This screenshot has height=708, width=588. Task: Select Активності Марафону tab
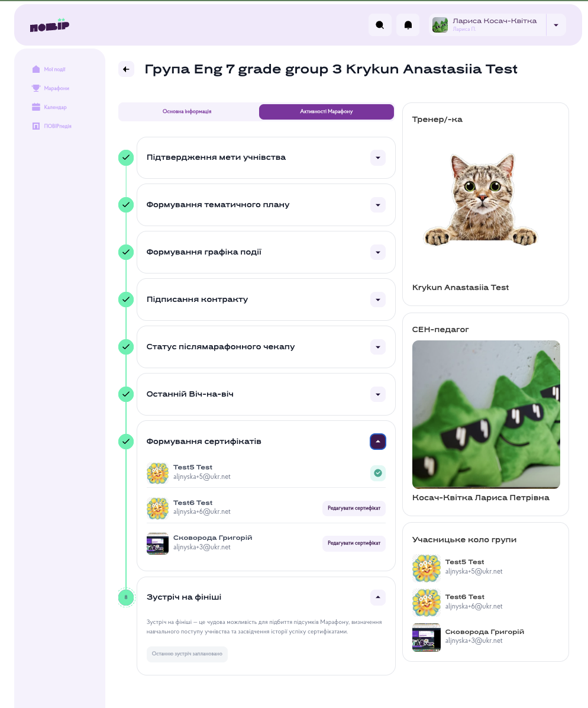(x=327, y=111)
